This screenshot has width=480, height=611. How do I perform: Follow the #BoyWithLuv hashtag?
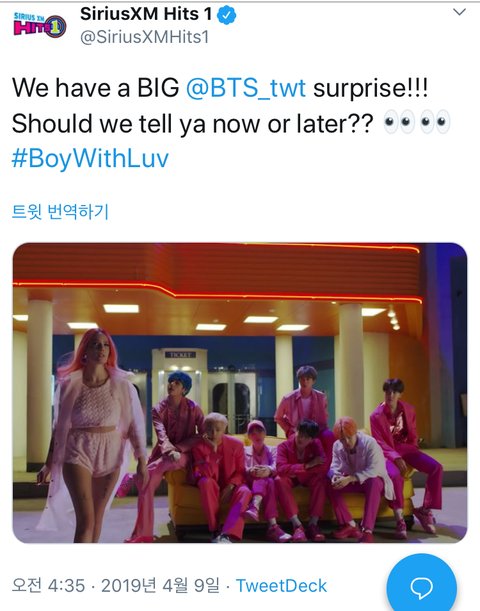click(90, 159)
